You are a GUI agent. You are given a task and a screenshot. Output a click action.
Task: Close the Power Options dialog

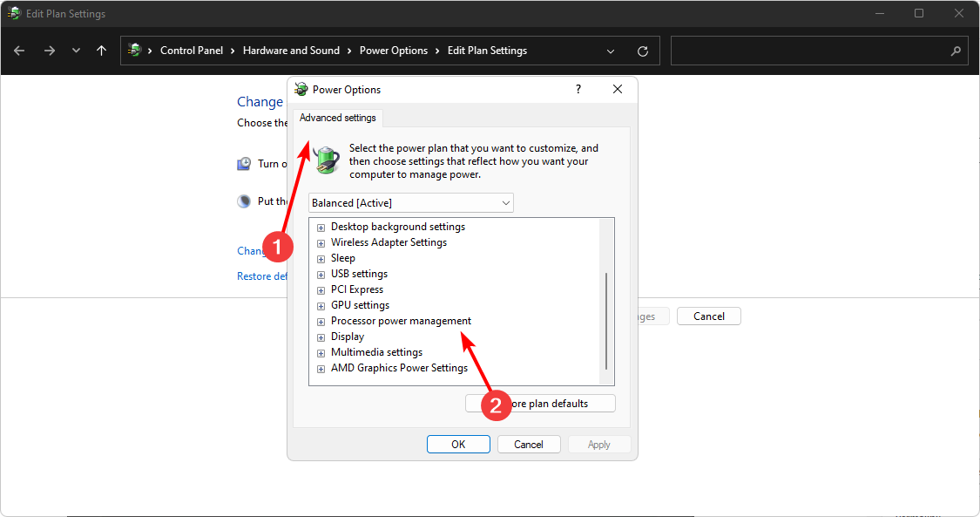[x=618, y=90]
